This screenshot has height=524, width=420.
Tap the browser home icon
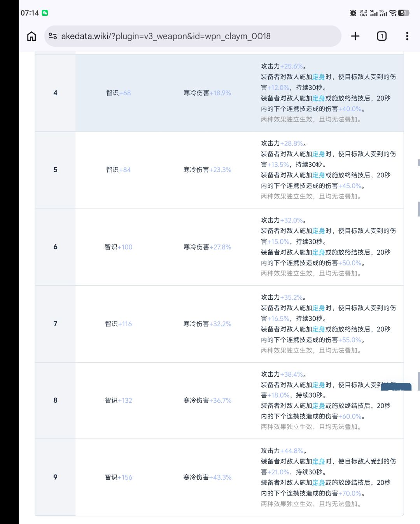click(x=31, y=36)
